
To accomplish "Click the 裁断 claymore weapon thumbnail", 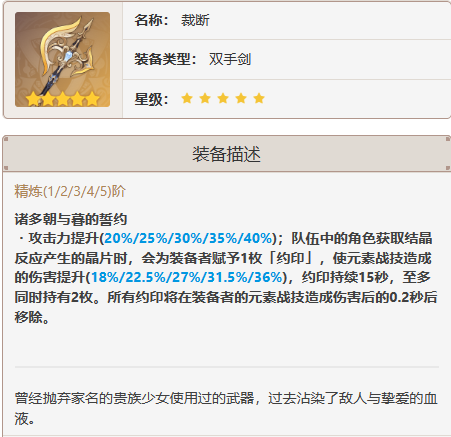I will point(62,60).
